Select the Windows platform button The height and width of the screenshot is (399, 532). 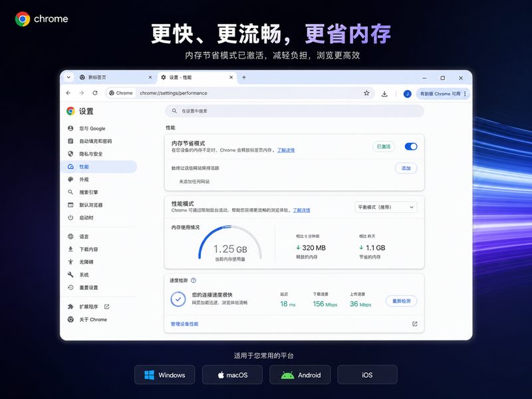pyautogui.click(x=164, y=375)
